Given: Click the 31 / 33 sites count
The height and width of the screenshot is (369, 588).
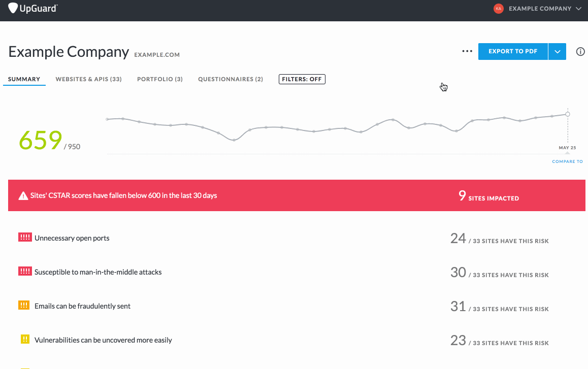Looking at the screenshot, I should [x=499, y=307].
